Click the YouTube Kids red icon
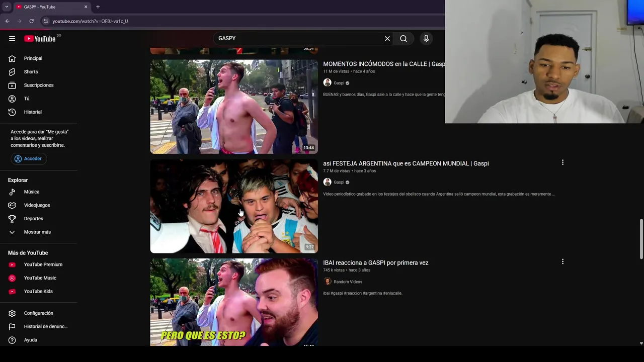The height and width of the screenshot is (362, 644). click(x=12, y=291)
